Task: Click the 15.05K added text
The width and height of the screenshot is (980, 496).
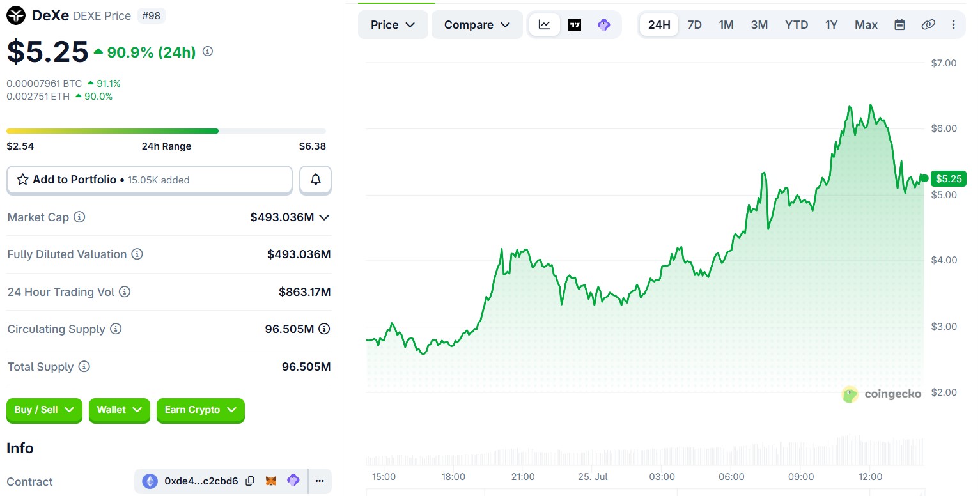Action: (x=159, y=180)
